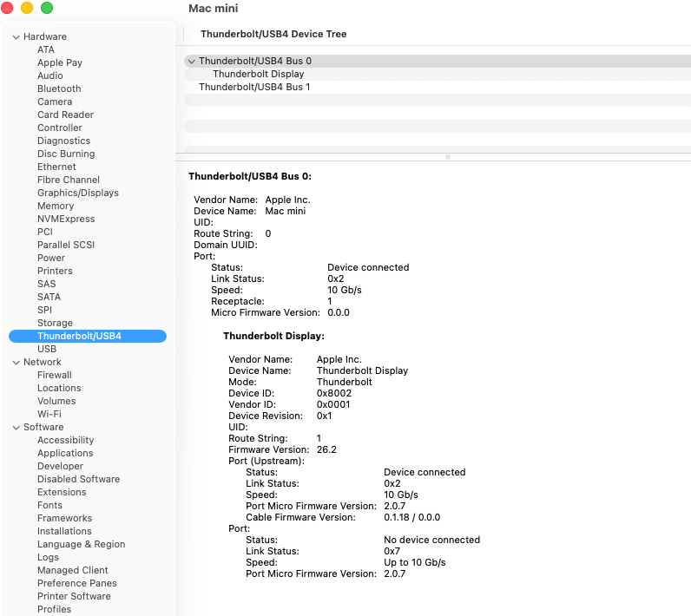Open Card Reader sidebar entry
This screenshot has width=691, height=616.
(66, 115)
